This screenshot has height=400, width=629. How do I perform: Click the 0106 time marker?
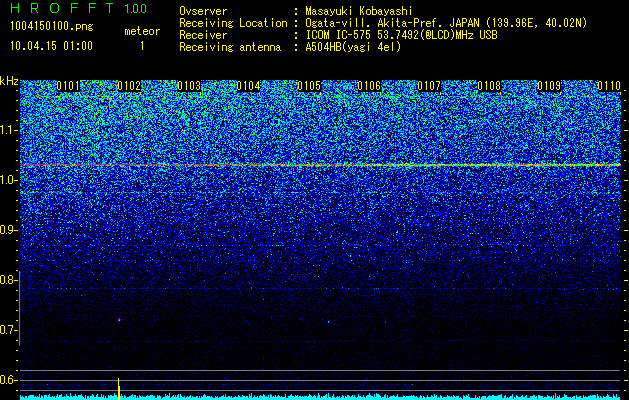tap(369, 86)
